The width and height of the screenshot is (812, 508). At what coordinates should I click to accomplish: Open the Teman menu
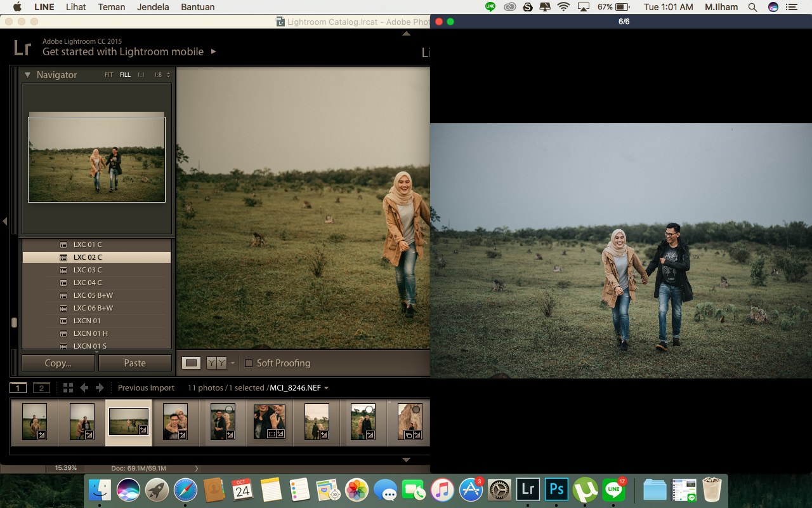[112, 7]
